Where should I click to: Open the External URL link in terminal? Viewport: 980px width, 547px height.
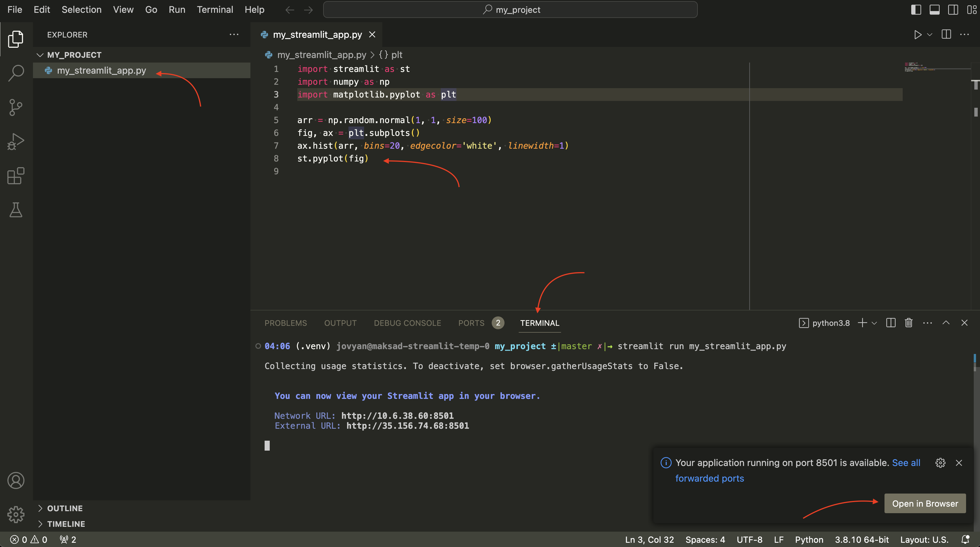point(408,426)
